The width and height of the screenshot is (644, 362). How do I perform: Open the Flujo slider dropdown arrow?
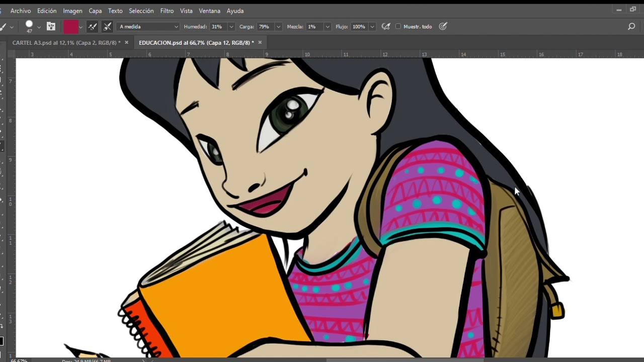(372, 27)
